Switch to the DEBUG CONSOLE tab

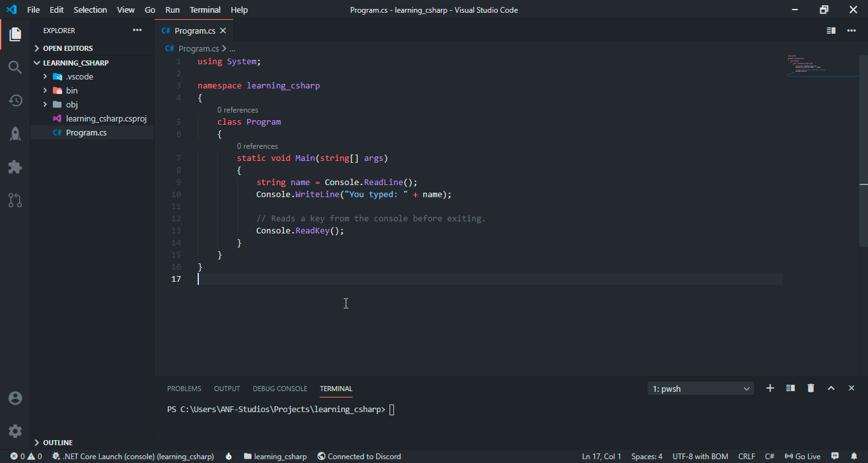tap(280, 388)
